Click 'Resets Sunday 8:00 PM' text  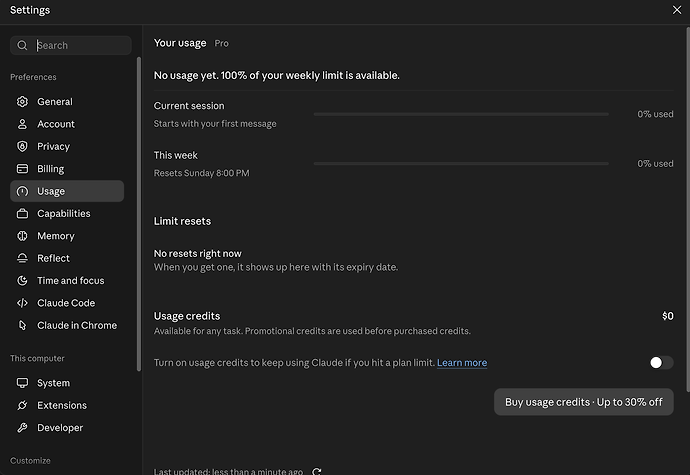point(202,173)
